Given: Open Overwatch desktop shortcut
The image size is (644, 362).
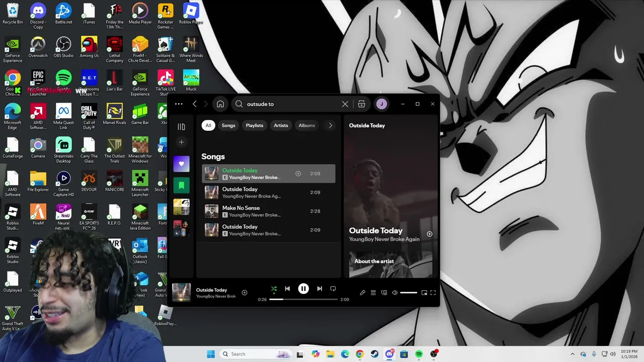Looking at the screenshot, I should click(x=38, y=47).
